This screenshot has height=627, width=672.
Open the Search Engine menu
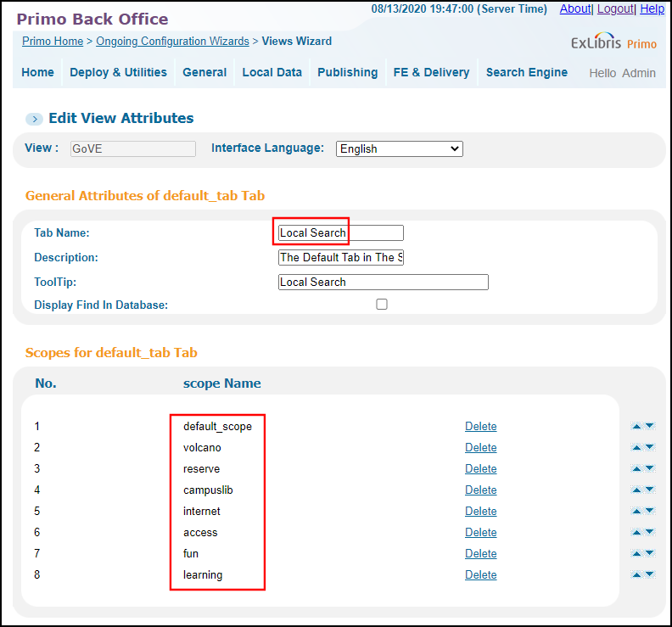click(526, 72)
